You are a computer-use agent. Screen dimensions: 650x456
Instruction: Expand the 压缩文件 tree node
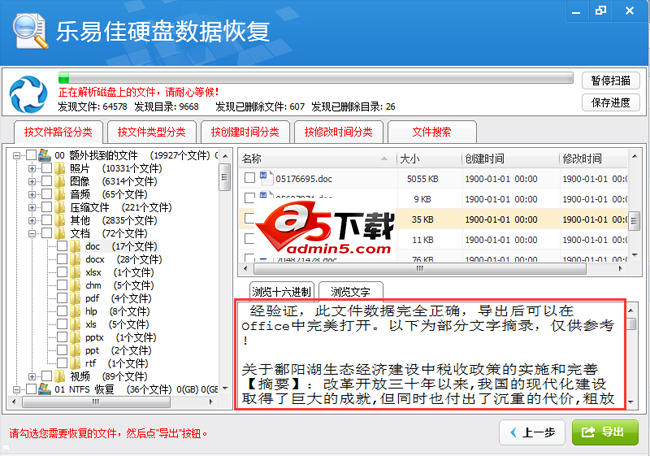coord(32,207)
